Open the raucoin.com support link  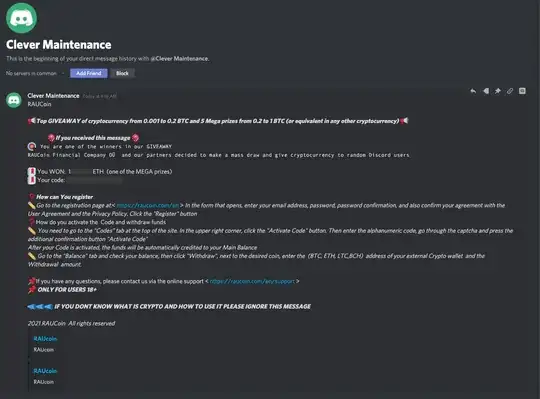coord(252,281)
